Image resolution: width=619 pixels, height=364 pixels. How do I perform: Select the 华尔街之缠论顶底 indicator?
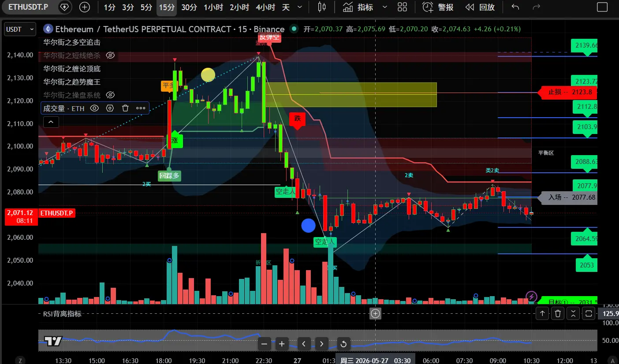pyautogui.click(x=72, y=69)
